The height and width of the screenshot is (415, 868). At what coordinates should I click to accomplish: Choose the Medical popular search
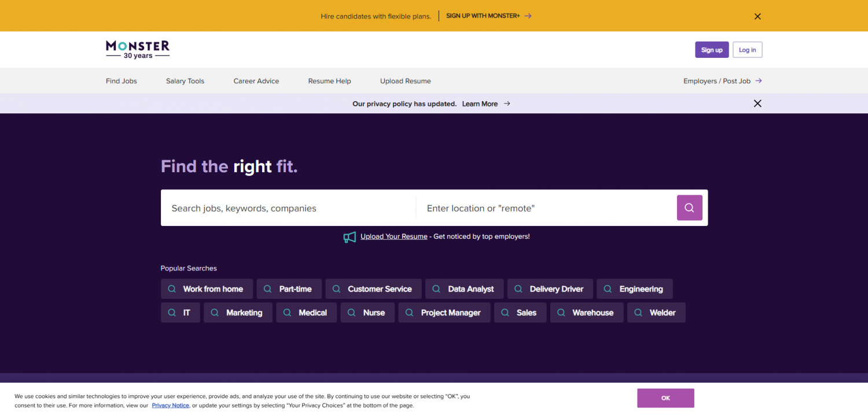pyautogui.click(x=307, y=313)
